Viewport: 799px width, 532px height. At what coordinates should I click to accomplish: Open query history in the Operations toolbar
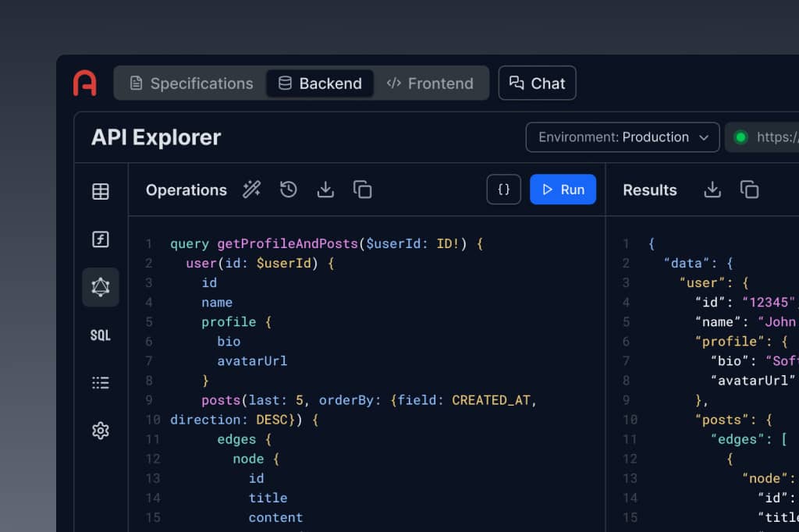pyautogui.click(x=288, y=189)
